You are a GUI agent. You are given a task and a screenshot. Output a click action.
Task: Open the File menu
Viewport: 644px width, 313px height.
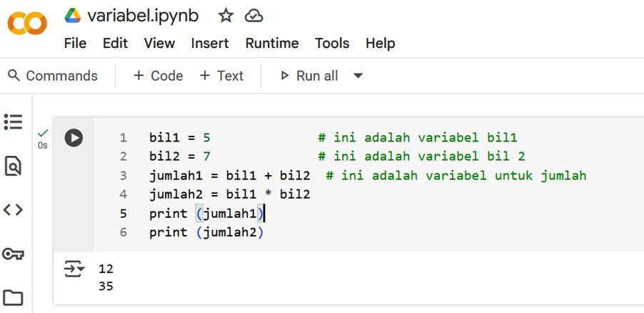(x=75, y=43)
